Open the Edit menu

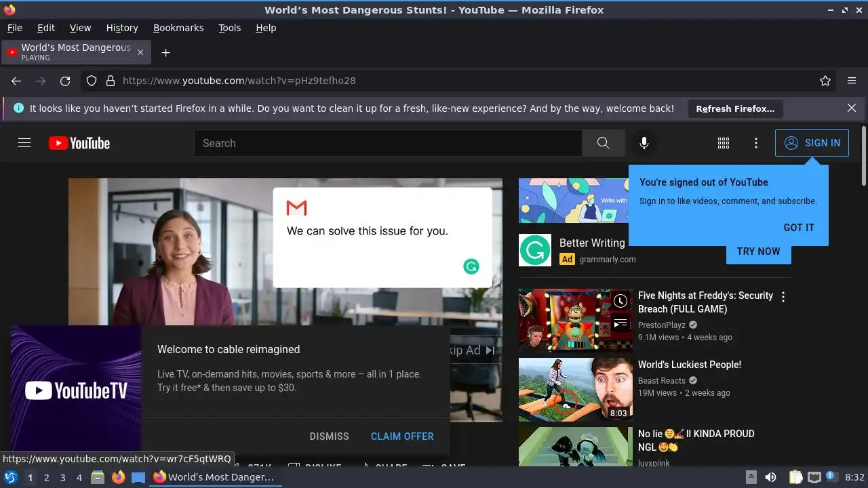[46, 28]
